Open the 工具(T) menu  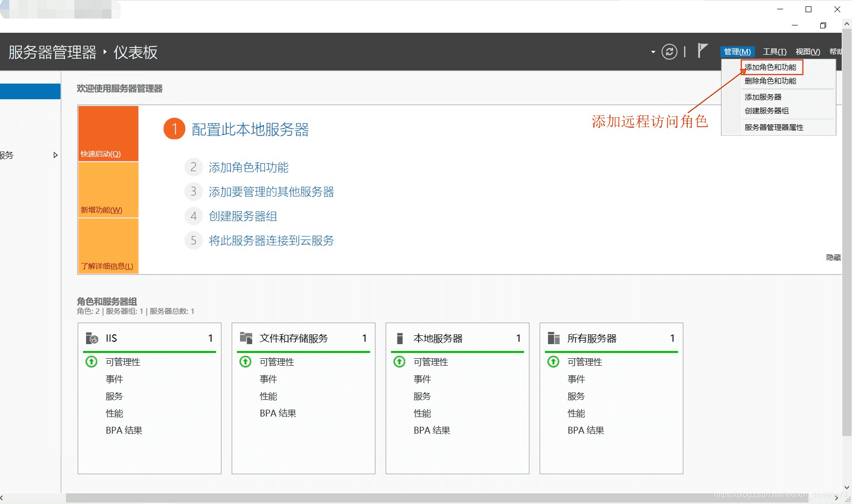775,51
